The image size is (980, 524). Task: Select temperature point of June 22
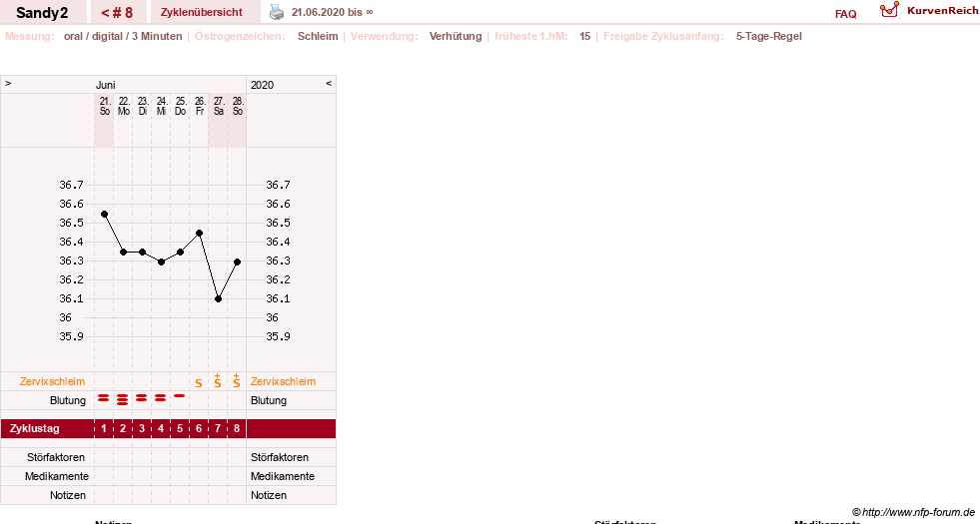pyautogui.click(x=123, y=253)
